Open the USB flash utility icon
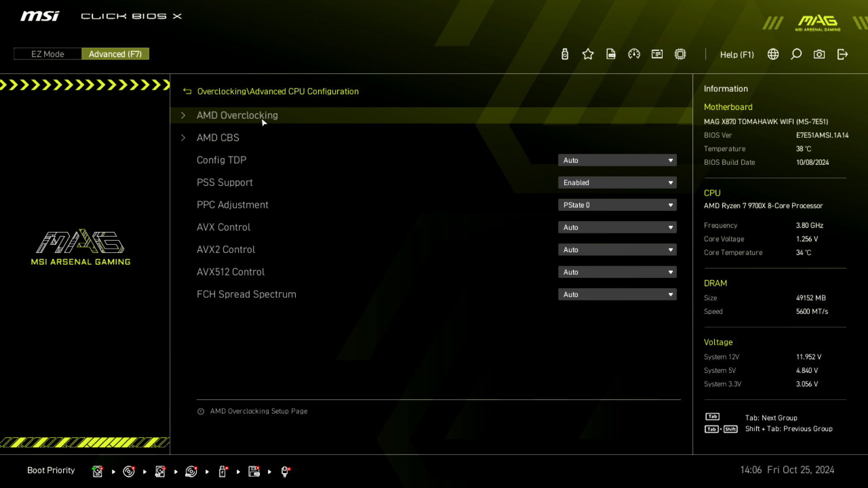Image resolution: width=868 pixels, height=488 pixels. tap(565, 54)
